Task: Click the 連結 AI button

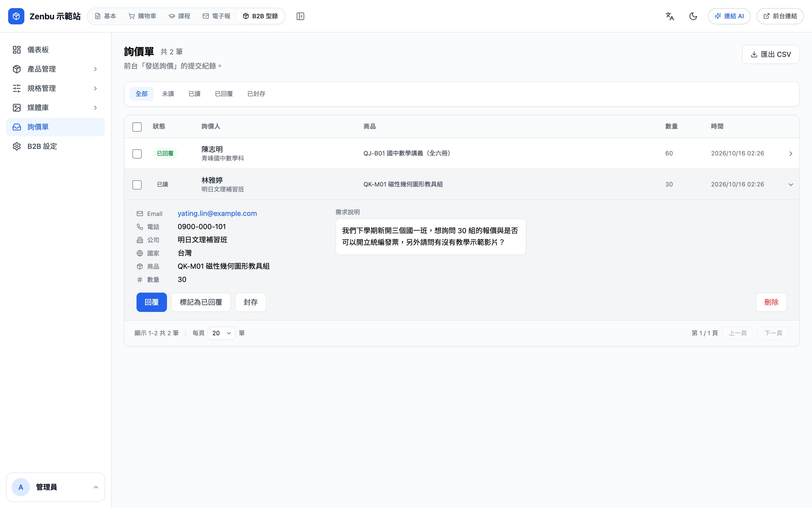Action: 729,16
